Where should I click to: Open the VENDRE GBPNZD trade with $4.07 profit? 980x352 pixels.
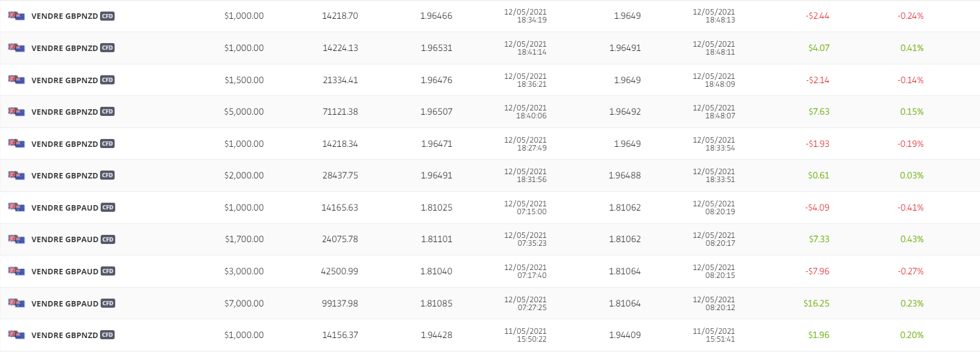(x=64, y=48)
